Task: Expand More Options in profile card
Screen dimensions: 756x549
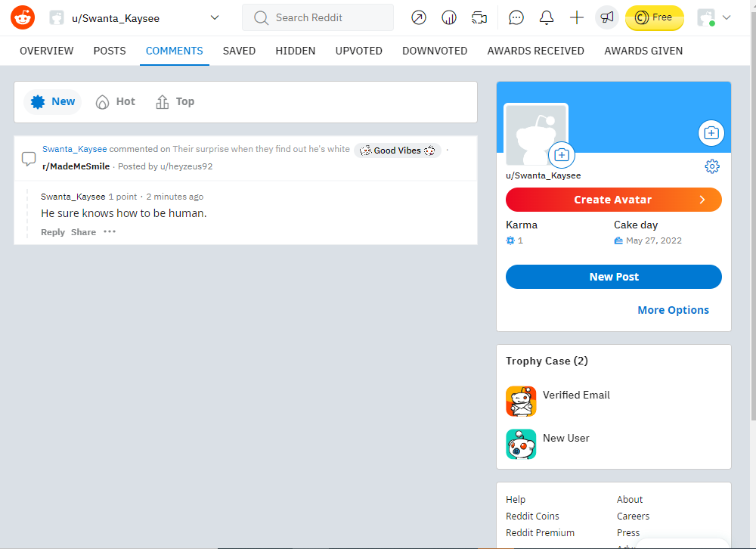Action: click(673, 310)
